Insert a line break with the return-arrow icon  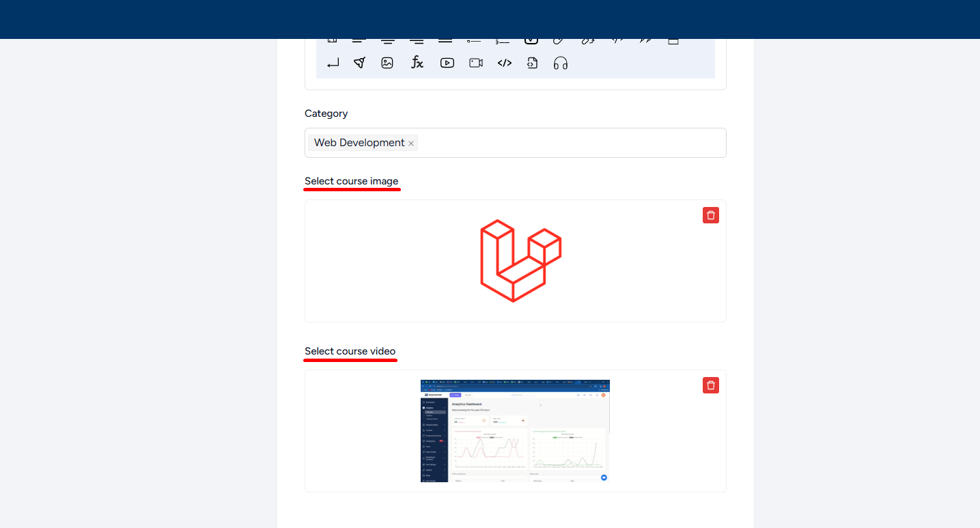(333, 64)
